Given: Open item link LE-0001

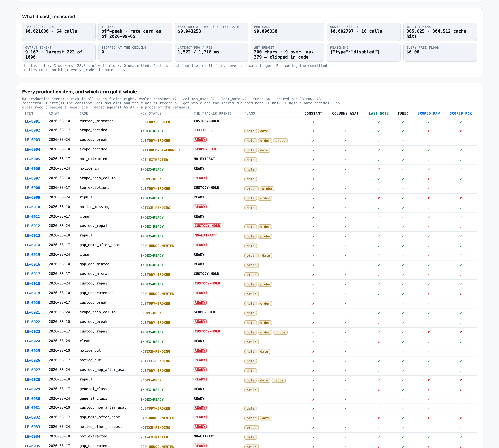Looking at the screenshot, I should click(x=32, y=121).
